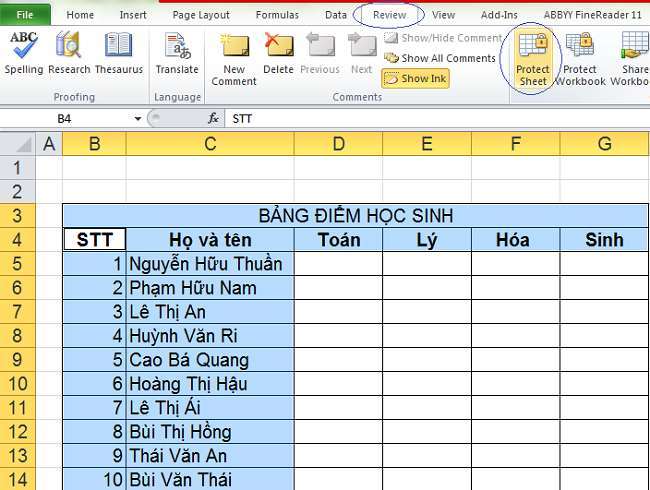This screenshot has width=650, height=490.
Task: Click the cell Lê Thị Ái
Action: 210,408
